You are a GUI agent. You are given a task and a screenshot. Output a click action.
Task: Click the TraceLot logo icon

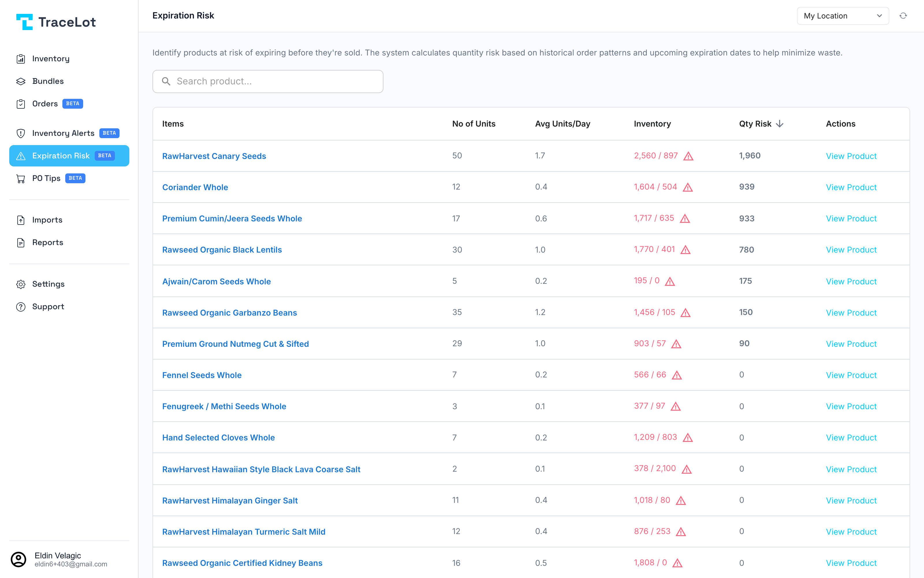coord(25,22)
